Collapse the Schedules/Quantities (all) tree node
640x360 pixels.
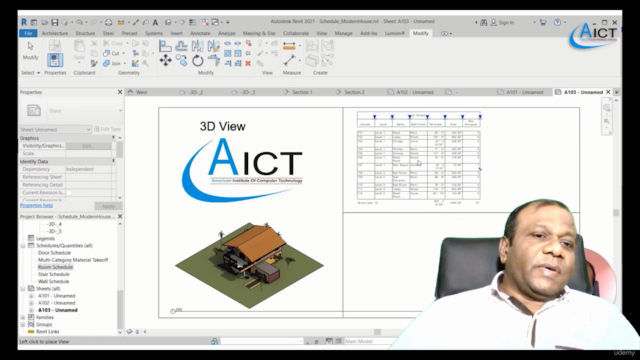pyautogui.click(x=23, y=246)
